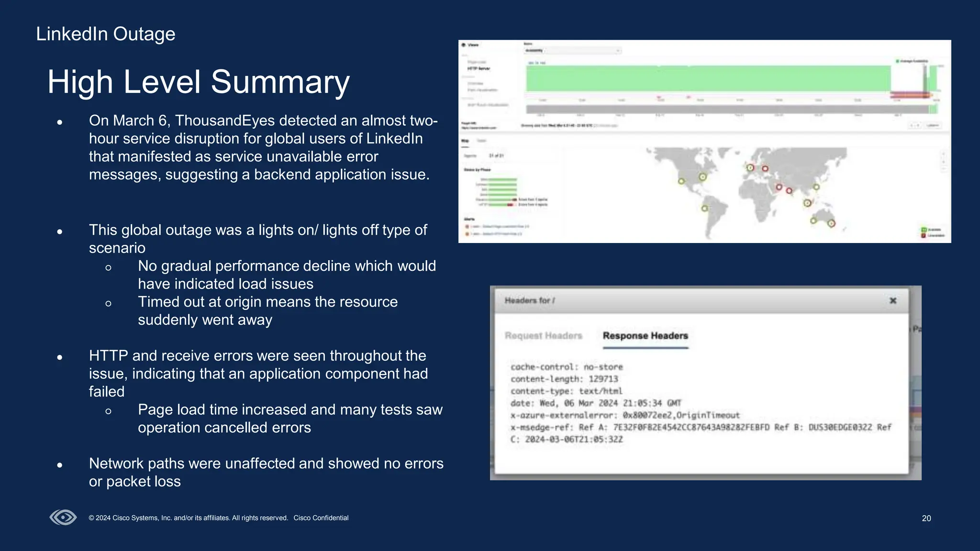Click the eastern United States agent marker
Viewport: 980px width, 551px height.
click(702, 177)
